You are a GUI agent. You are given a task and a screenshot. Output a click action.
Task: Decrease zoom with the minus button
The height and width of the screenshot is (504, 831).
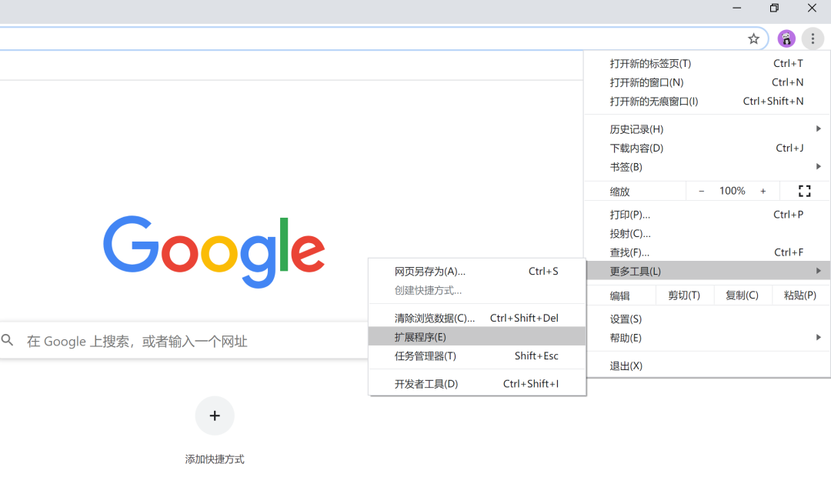(701, 191)
